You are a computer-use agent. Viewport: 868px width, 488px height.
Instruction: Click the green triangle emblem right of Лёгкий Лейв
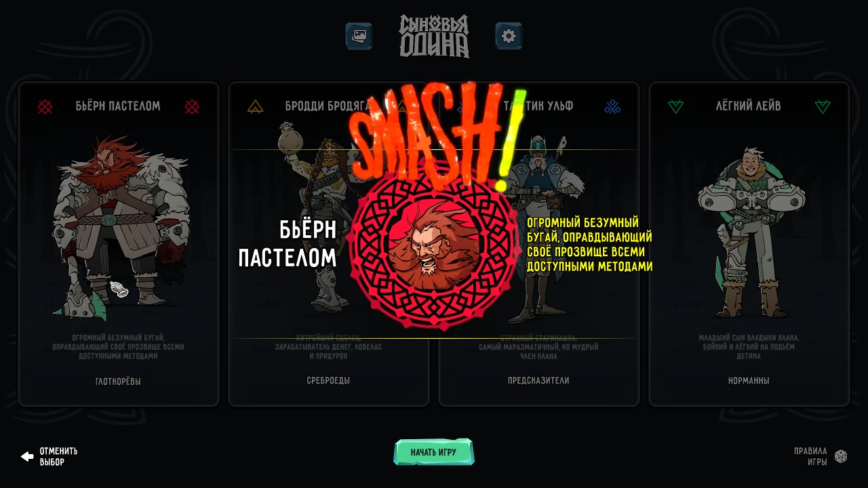point(823,106)
